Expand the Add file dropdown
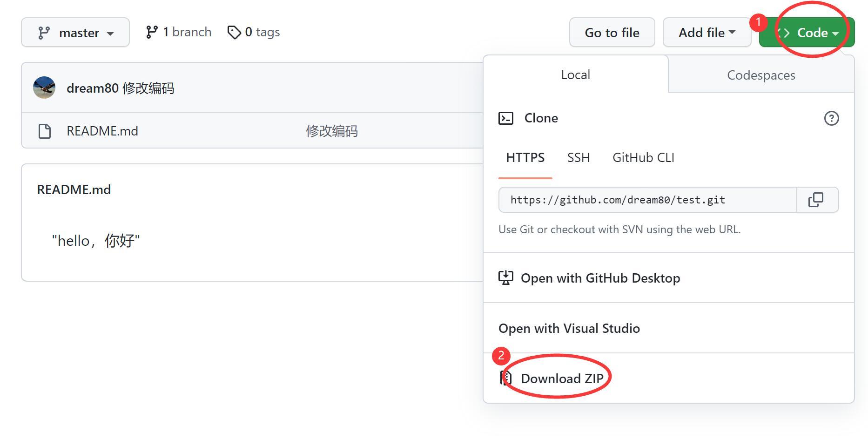Screen dimensions: 868x446 707,32
